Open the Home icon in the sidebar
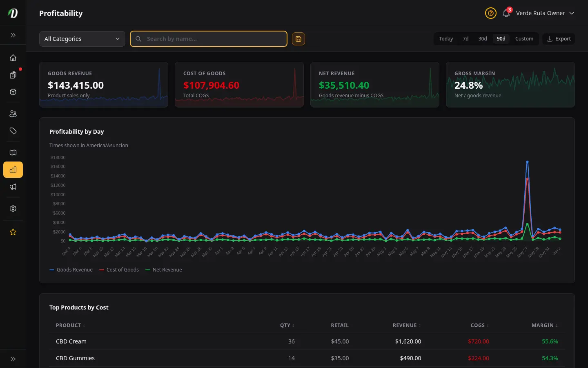This screenshot has width=588, height=368. (13, 58)
